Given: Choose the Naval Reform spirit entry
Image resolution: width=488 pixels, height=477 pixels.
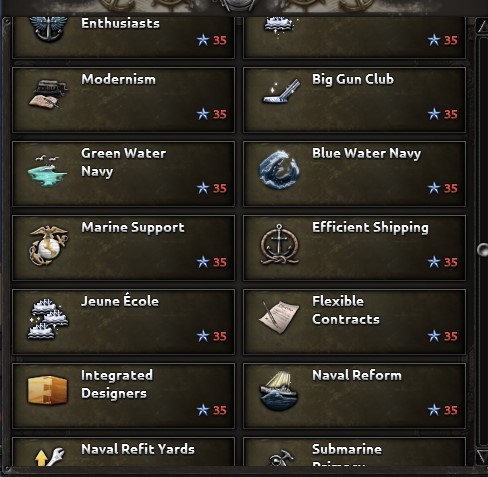Looking at the screenshot, I should pyautogui.click(x=354, y=396).
